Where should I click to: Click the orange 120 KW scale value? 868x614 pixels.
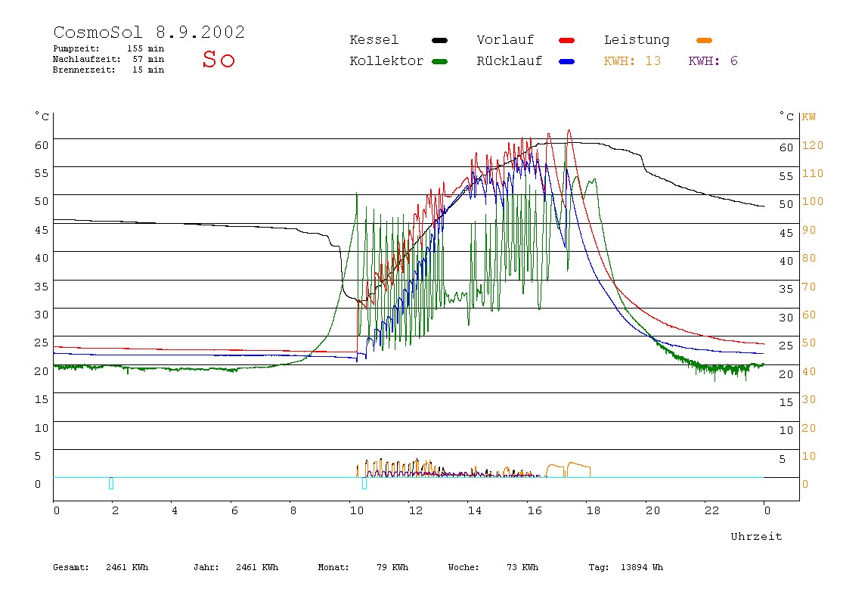click(x=813, y=145)
